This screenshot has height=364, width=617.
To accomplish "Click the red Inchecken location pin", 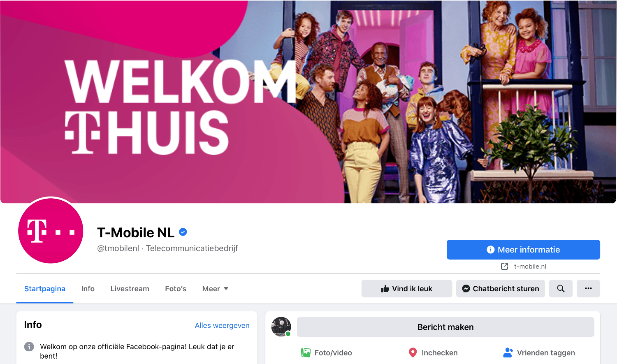I will pos(413,352).
